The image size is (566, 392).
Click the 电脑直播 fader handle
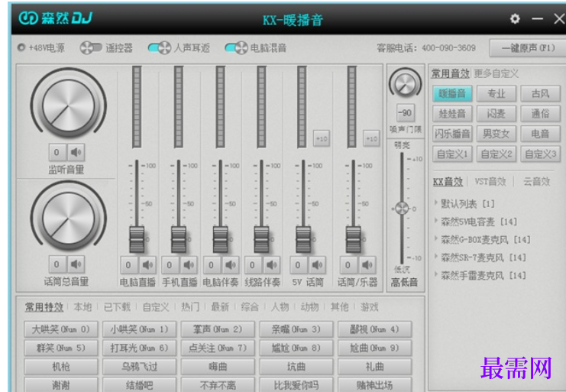click(x=137, y=239)
